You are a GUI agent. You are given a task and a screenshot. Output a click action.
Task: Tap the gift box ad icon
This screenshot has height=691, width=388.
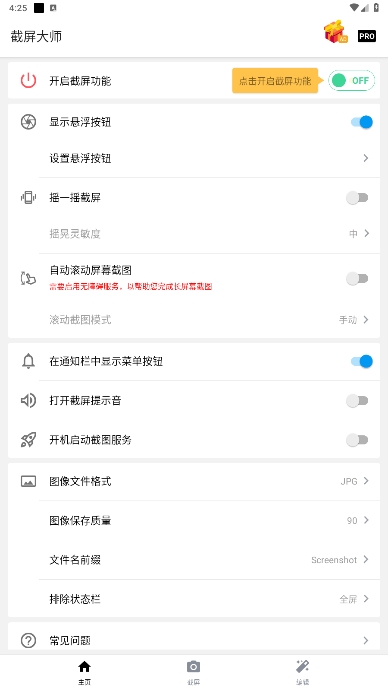coord(336,32)
